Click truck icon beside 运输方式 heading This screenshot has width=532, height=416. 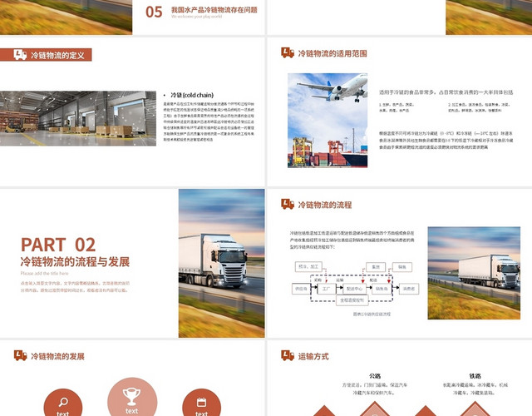(x=288, y=355)
